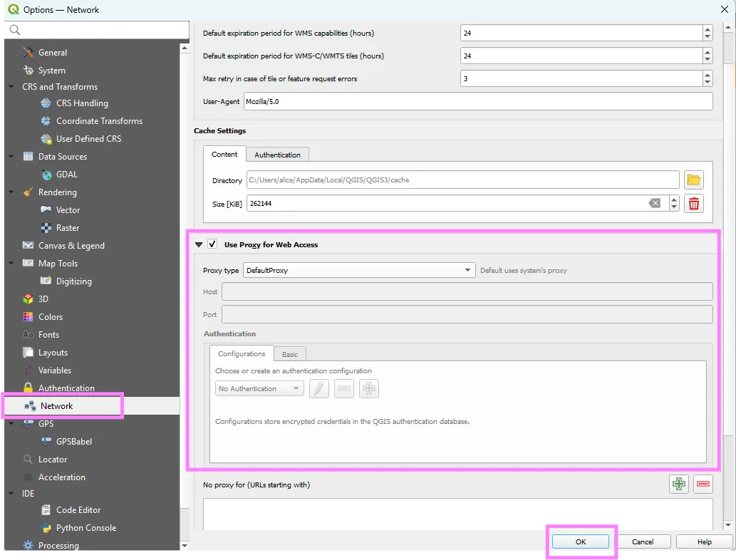Increase the max retry count
The width and height of the screenshot is (736, 560).
706,75
